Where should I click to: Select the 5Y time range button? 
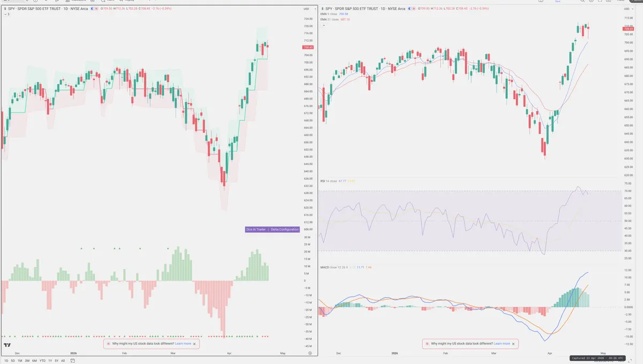(56, 361)
